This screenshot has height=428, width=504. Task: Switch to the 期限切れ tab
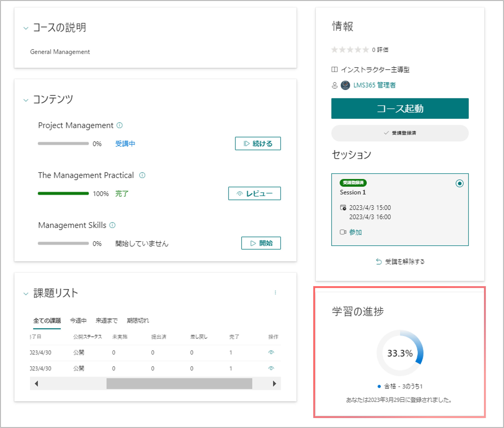(x=138, y=320)
